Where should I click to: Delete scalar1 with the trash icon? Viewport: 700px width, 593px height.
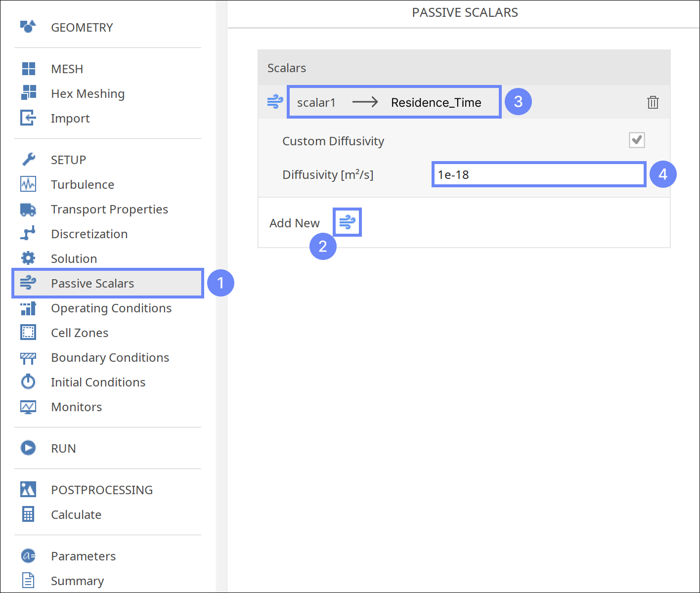click(653, 102)
